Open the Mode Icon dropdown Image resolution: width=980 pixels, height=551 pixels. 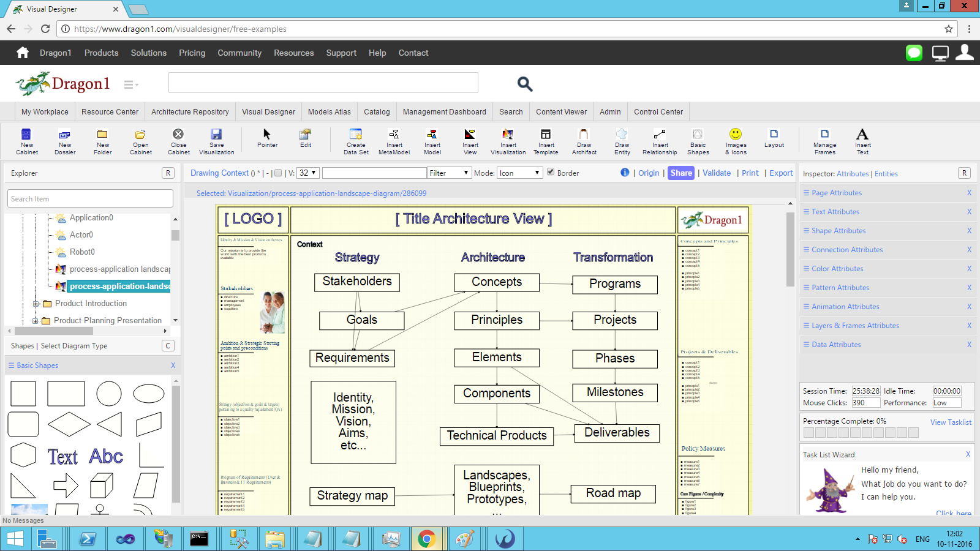[x=519, y=173]
